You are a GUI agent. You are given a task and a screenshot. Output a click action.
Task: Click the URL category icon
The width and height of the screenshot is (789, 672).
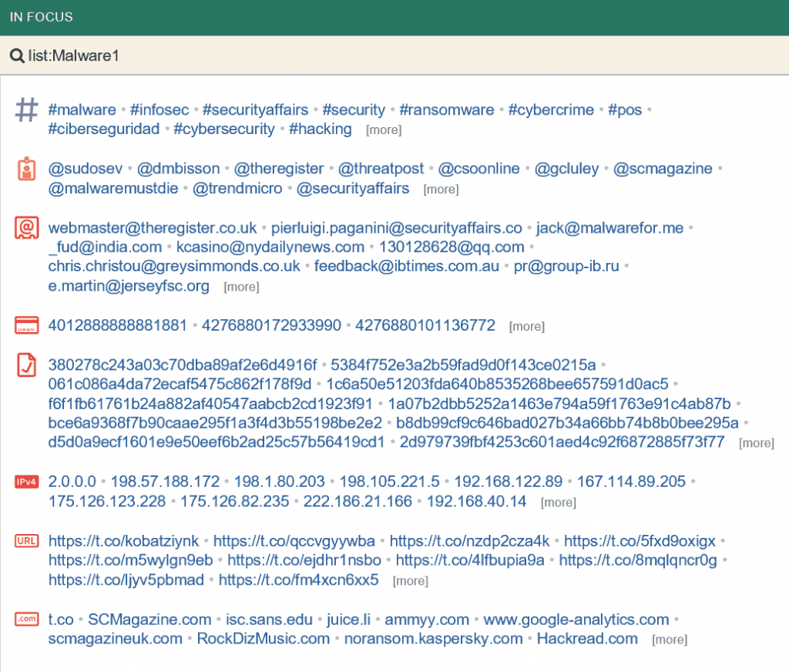[27, 541]
